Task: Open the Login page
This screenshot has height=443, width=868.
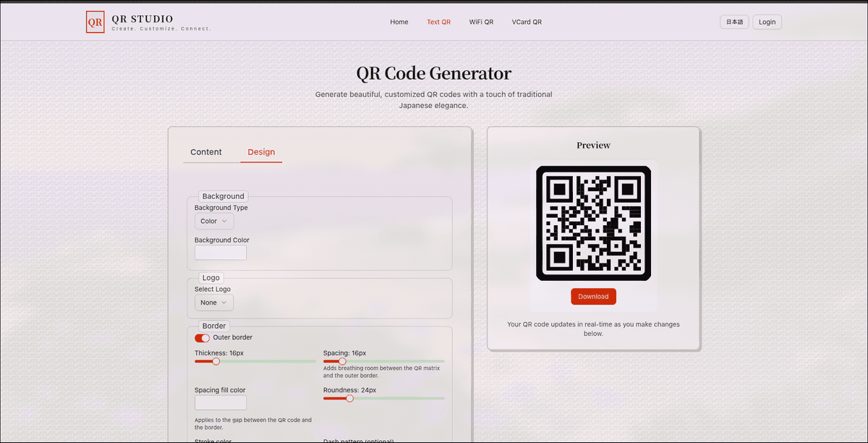Action: [767, 22]
